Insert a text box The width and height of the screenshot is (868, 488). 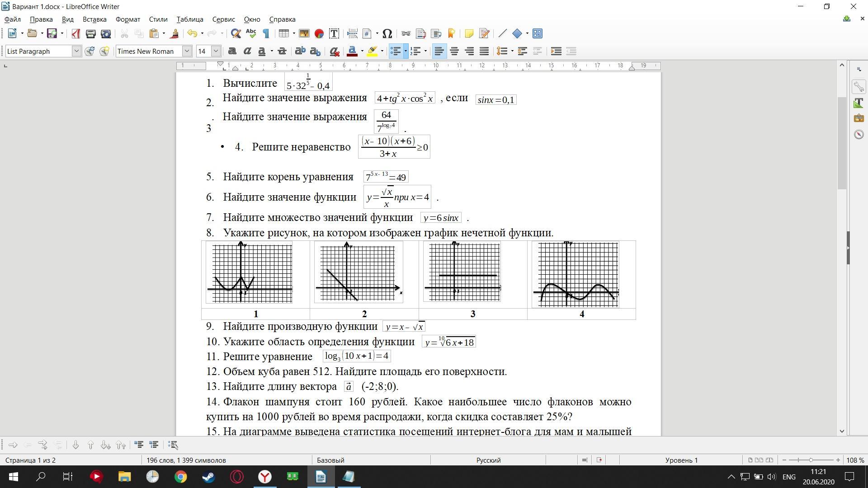coord(334,33)
